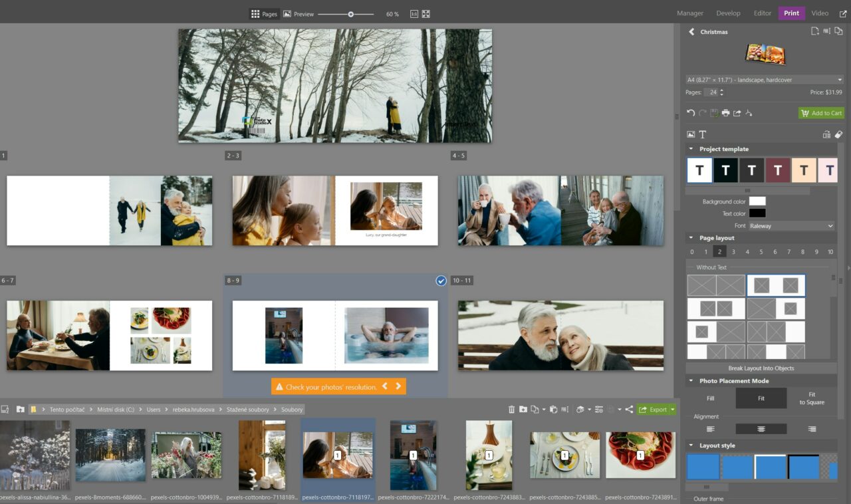Click Break Layout Into Objects
Viewport: 851px width, 504px height.
[x=761, y=368]
